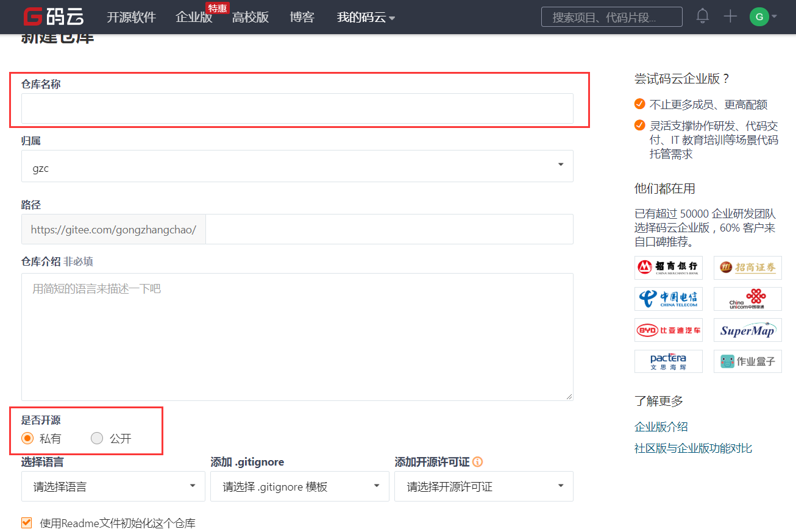796x532 pixels.
Task: Open the notifications bell
Action: point(702,16)
